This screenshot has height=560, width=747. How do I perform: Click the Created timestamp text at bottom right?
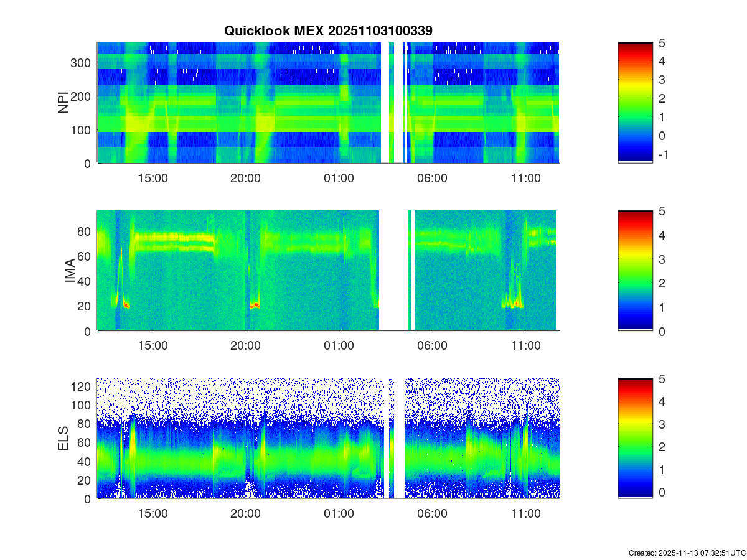[x=687, y=553]
